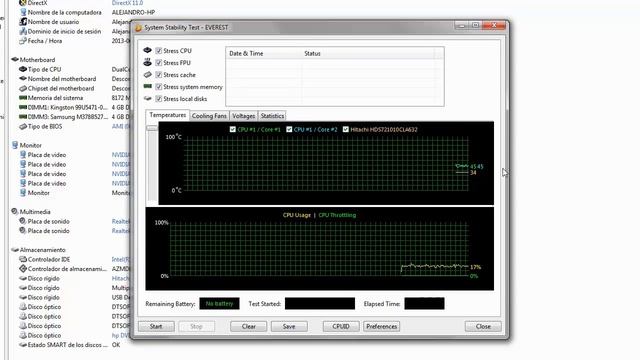640x360 pixels.
Task: Minimize the System Stability Test window
Action: coord(462,25)
